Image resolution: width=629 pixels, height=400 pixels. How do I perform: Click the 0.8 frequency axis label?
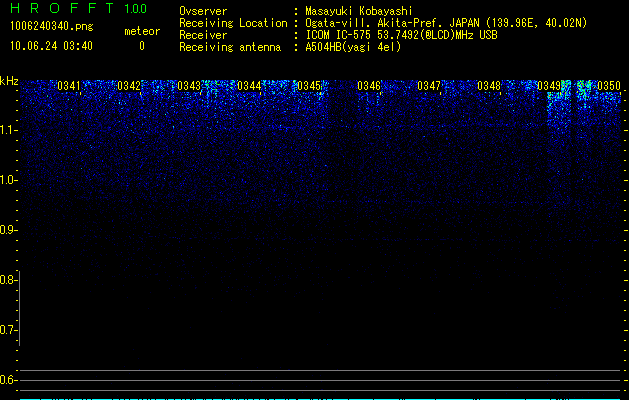(x=8, y=280)
